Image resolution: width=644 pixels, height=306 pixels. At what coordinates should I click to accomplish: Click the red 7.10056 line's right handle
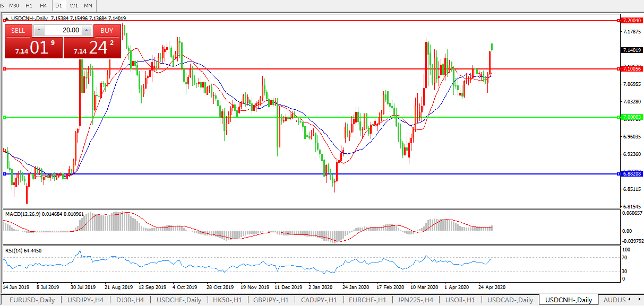click(619, 69)
